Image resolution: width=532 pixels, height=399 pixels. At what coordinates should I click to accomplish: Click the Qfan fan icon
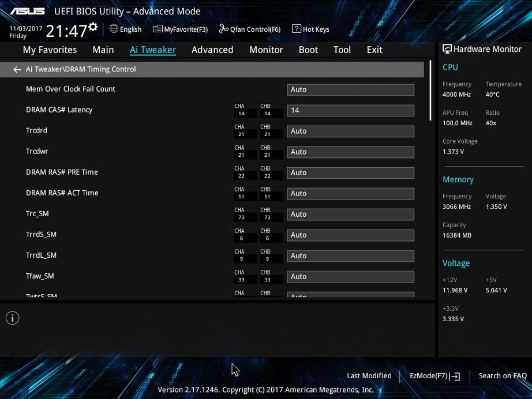[223, 29]
